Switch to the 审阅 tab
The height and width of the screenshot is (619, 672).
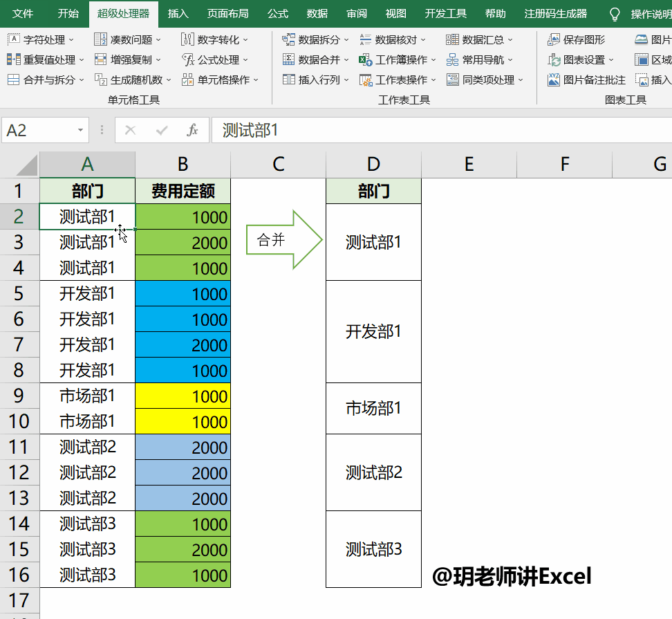(357, 14)
